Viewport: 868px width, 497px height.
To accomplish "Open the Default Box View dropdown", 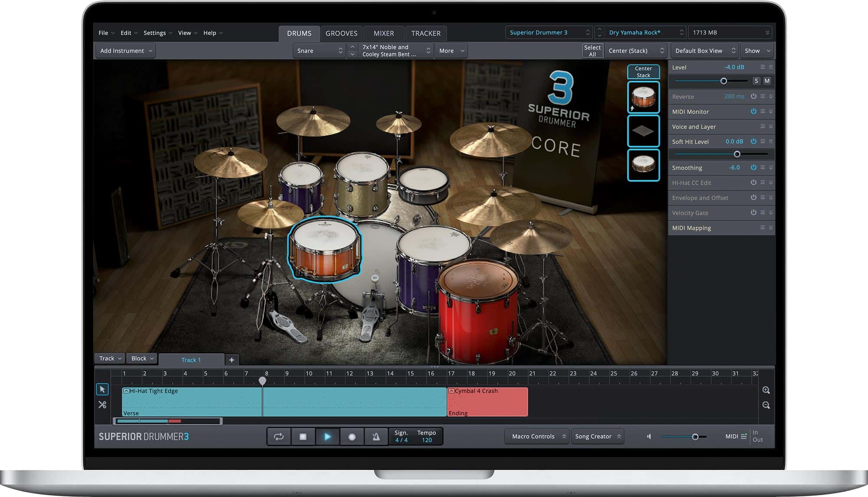I will pyautogui.click(x=705, y=51).
